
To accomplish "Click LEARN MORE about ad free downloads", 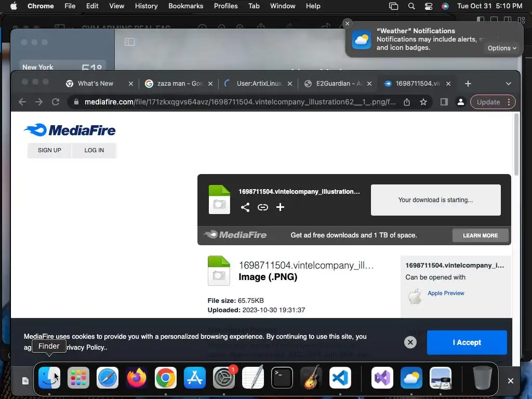I will point(480,235).
